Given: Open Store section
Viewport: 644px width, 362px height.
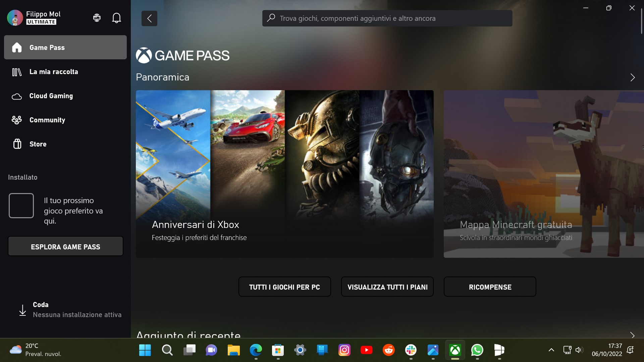Looking at the screenshot, I should (65, 144).
